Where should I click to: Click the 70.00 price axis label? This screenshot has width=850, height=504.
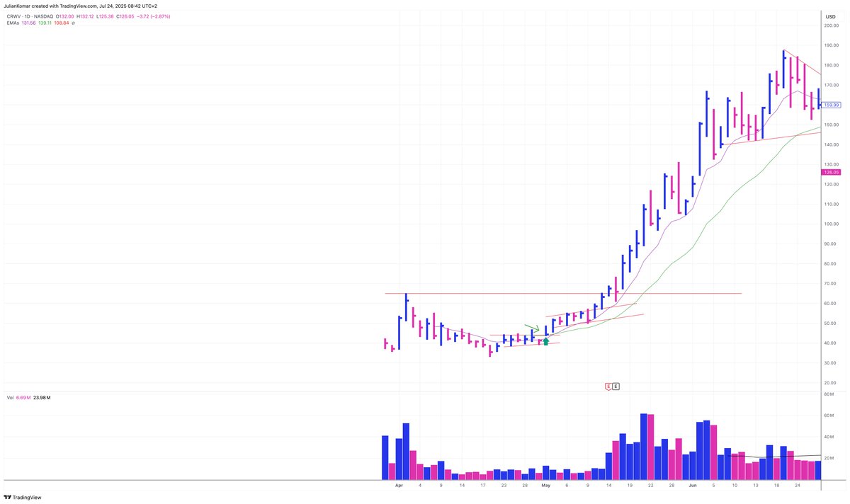point(831,283)
